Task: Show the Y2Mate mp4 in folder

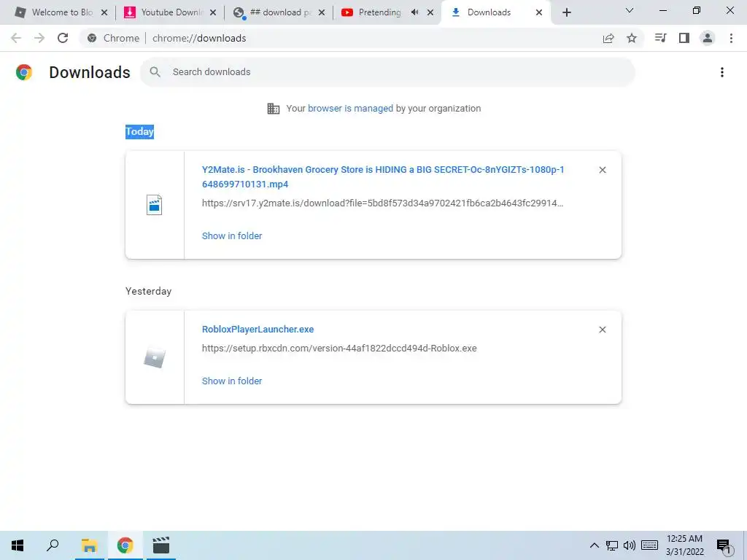Action: pyautogui.click(x=232, y=236)
